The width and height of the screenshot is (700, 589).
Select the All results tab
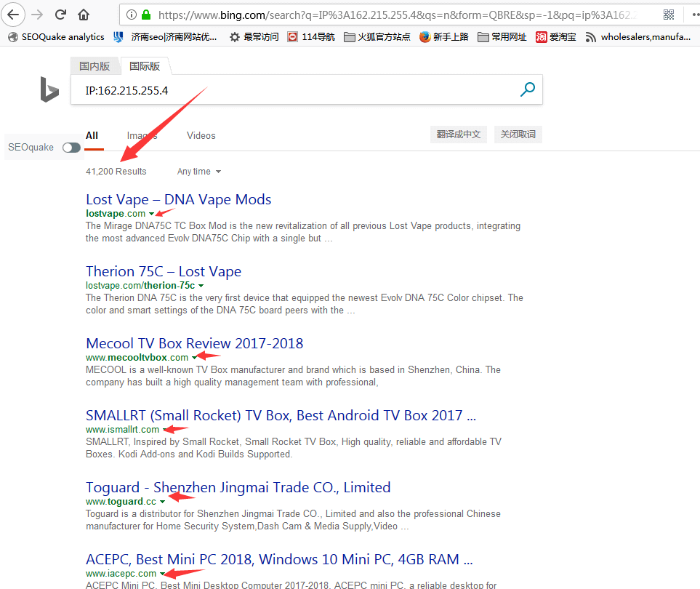coord(92,135)
